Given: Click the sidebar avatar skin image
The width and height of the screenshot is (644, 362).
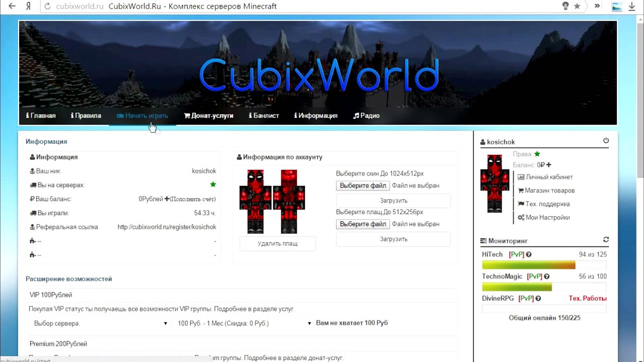Looking at the screenshot, I should click(x=495, y=184).
